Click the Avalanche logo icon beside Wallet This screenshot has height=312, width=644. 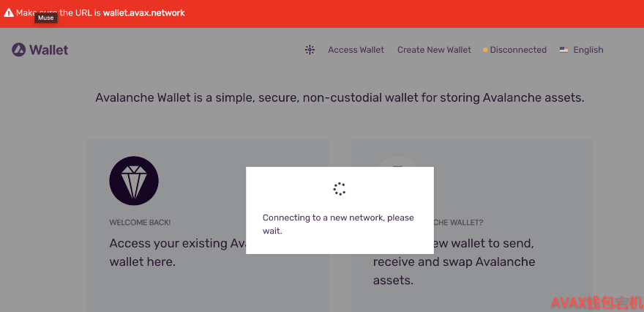pos(18,50)
